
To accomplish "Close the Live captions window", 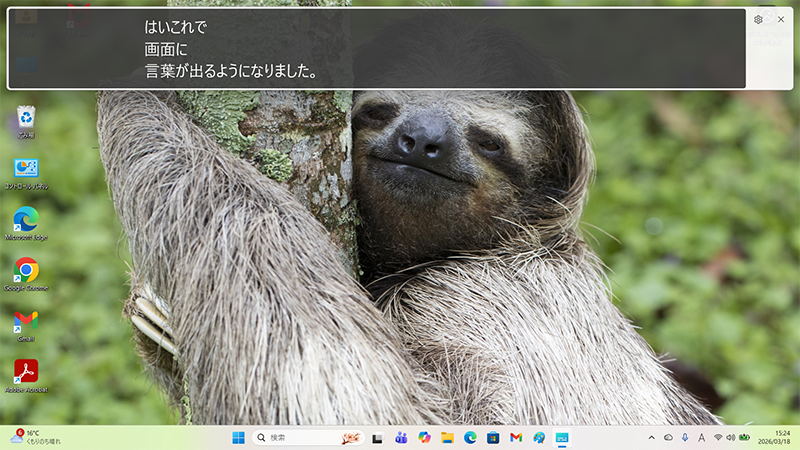I will tap(781, 19).
